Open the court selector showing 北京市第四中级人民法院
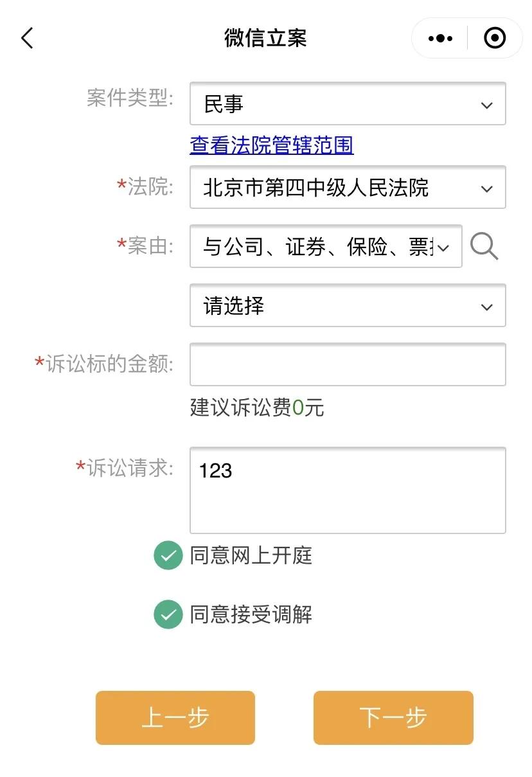The width and height of the screenshot is (532, 777). point(347,188)
